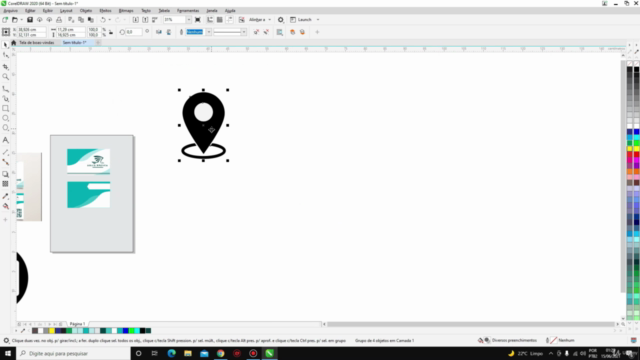Open the Arquivo menu
Screen dimensions: 640x360
pyautogui.click(x=10, y=11)
